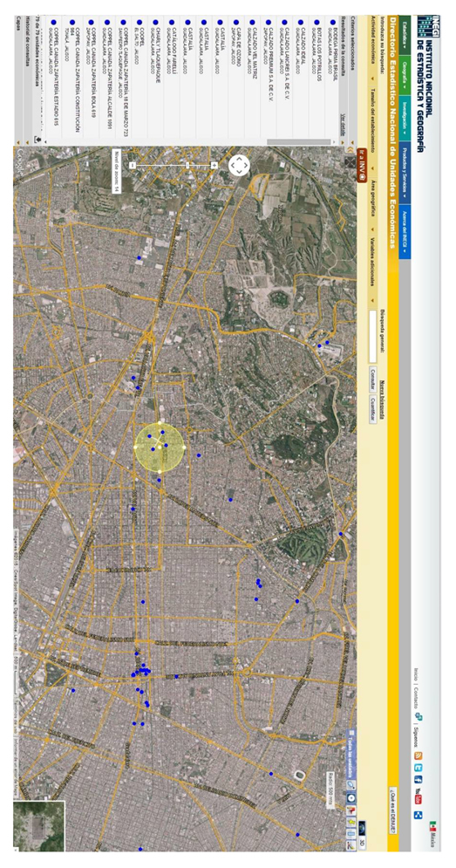Open the Productos y Servicios menu
456x868 pixels.
(x=405, y=174)
